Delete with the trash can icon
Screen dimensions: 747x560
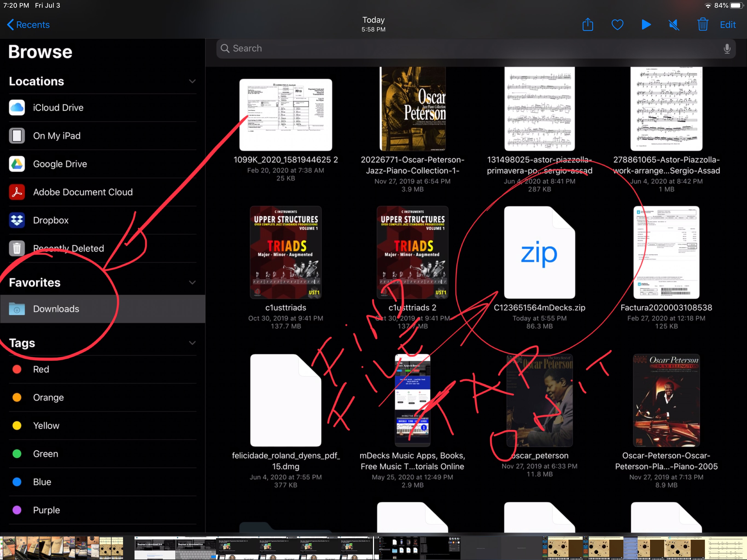tap(703, 25)
